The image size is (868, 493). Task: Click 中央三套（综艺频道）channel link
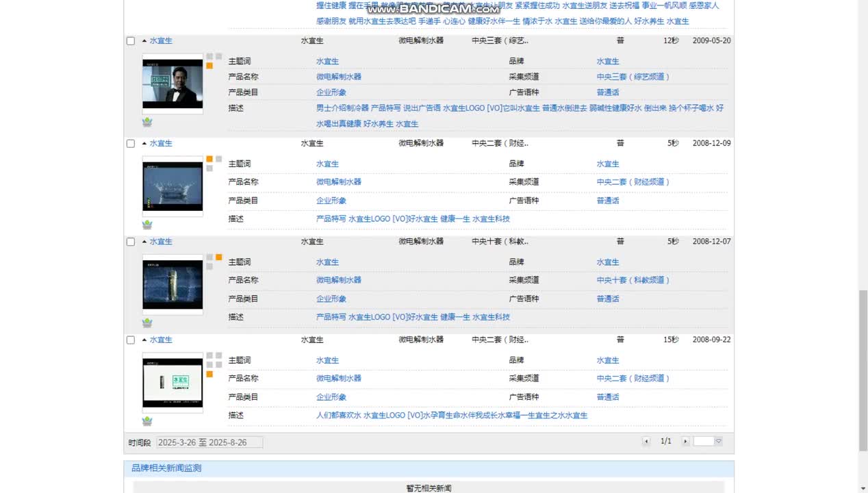point(633,77)
